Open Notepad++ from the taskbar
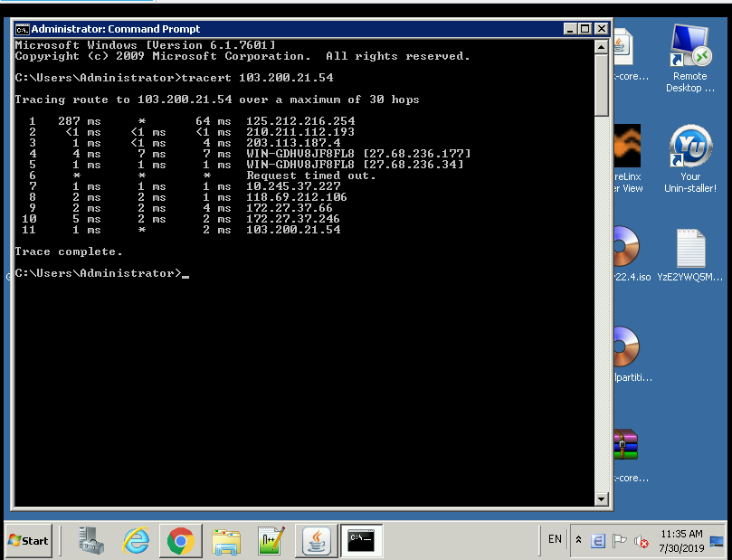 [x=271, y=540]
